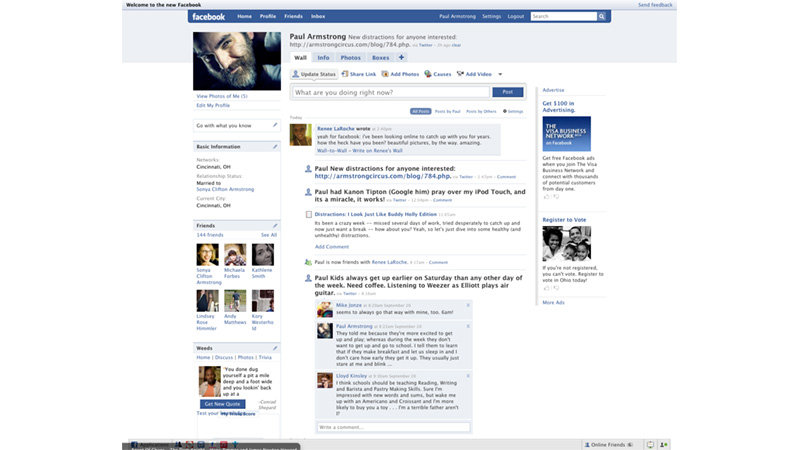The width and height of the screenshot is (800, 450).
Task: Click Wall-to-Wall link under Renee's post
Action: 332,151
